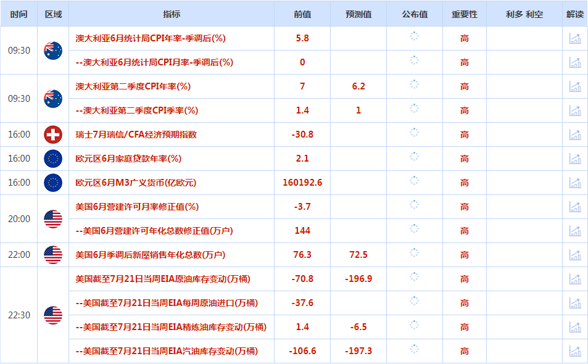Open the chart icon for 澳大利亚第二季度CPI年率
The height and width of the screenshot is (364, 588).
pos(576,86)
